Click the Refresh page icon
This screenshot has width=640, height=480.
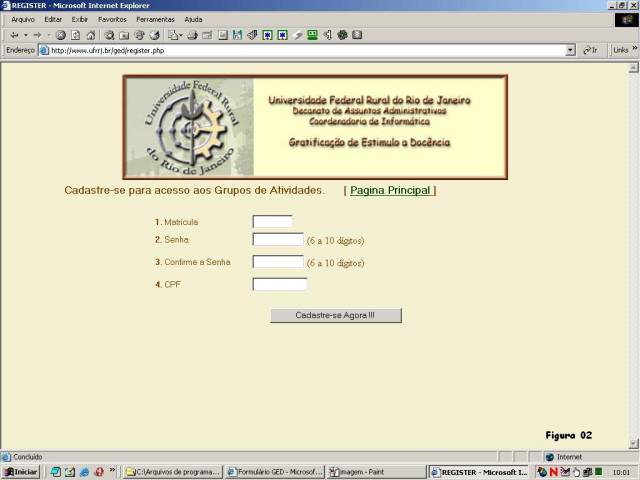click(76, 35)
